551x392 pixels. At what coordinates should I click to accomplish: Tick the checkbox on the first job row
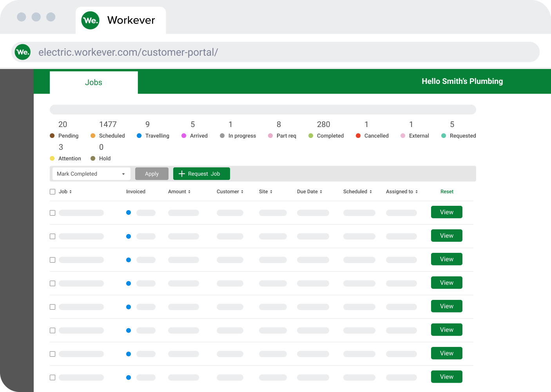click(x=53, y=213)
